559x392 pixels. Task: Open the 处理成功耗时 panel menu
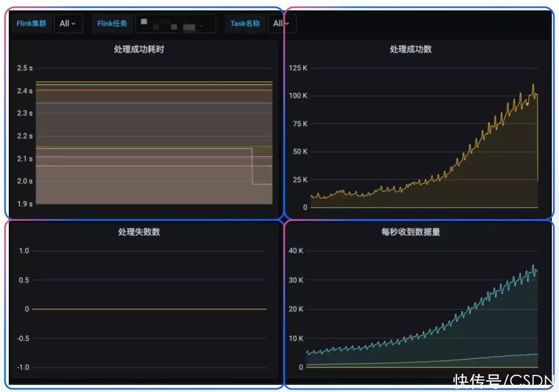(138, 49)
